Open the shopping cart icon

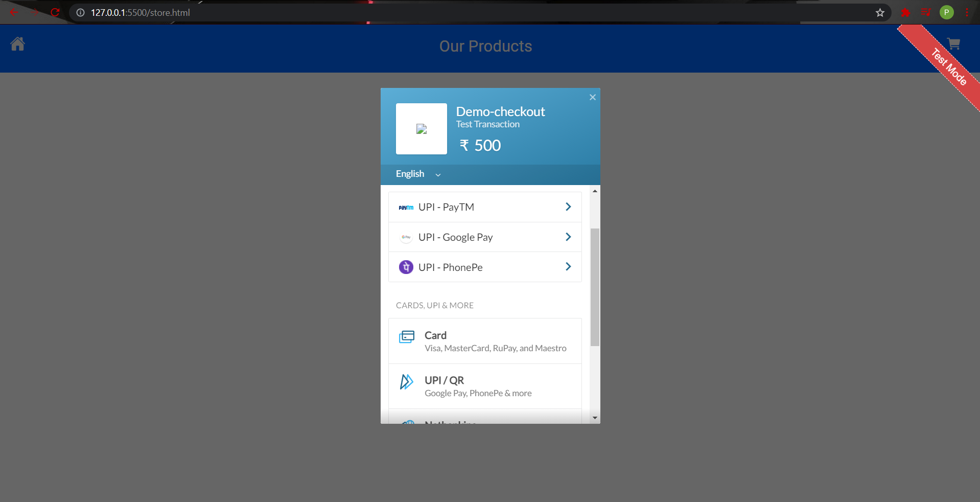coord(952,44)
